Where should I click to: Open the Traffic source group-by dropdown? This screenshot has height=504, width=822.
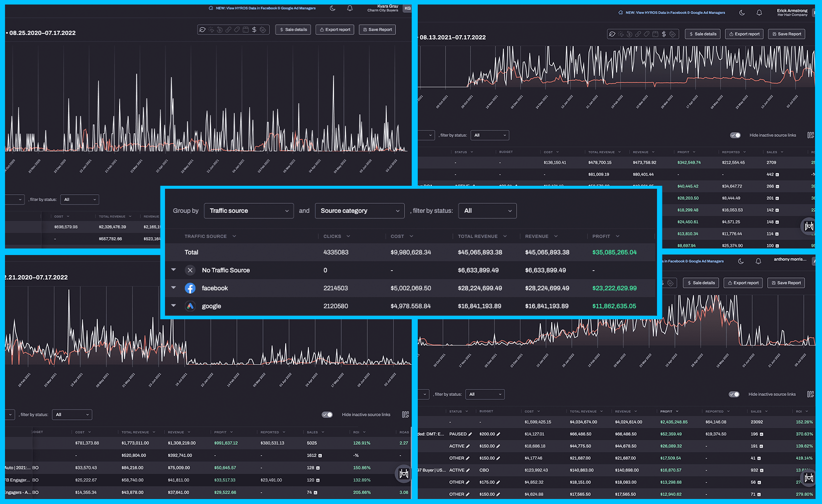coord(248,211)
